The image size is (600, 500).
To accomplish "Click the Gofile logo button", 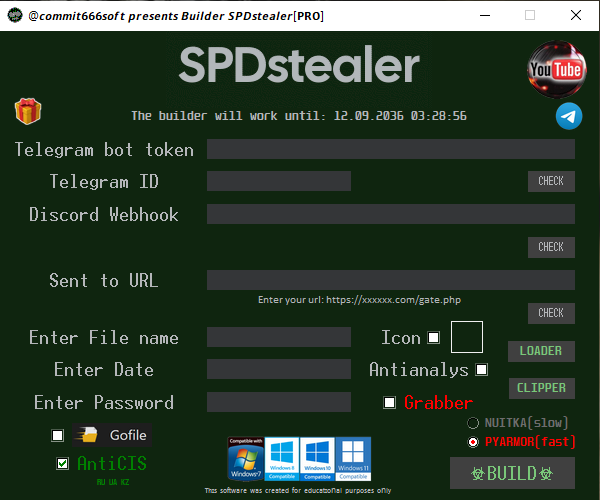I will click(112, 435).
